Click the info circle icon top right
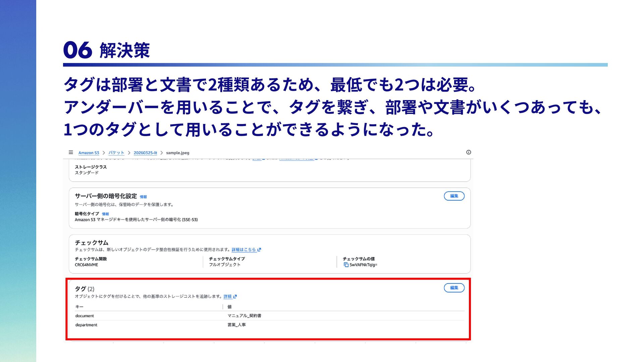The height and width of the screenshot is (362, 644). click(x=469, y=152)
